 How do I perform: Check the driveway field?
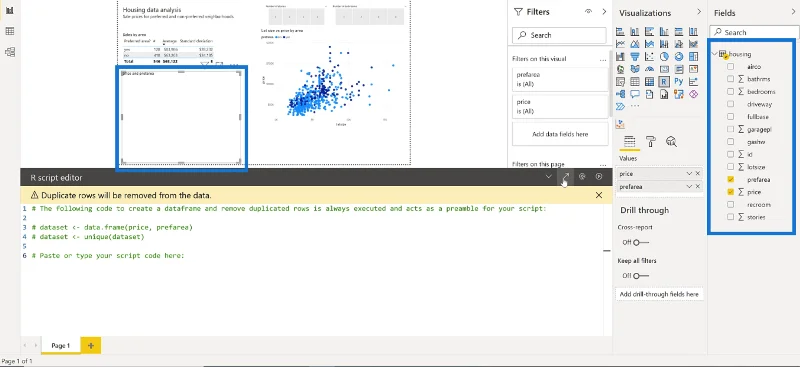[731, 104]
